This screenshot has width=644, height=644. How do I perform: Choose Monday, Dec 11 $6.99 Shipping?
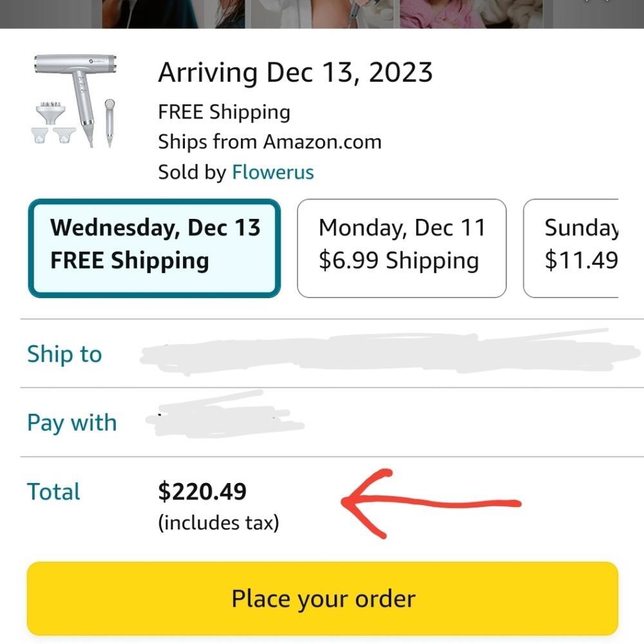pyautogui.click(x=401, y=248)
